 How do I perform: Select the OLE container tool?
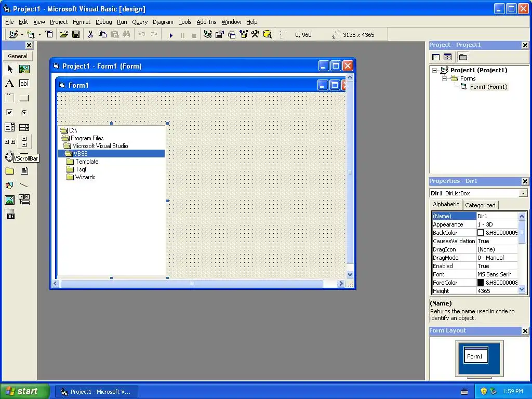[10, 215]
